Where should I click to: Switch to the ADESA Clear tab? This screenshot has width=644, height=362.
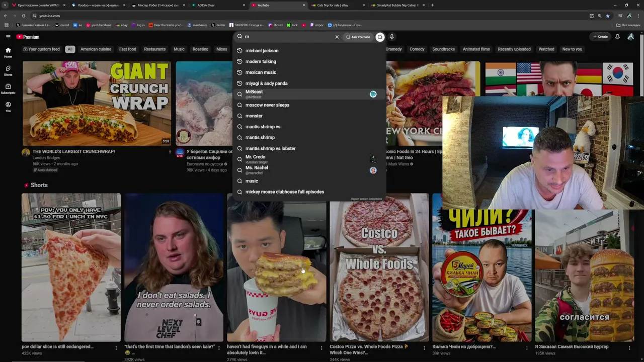(218, 5)
